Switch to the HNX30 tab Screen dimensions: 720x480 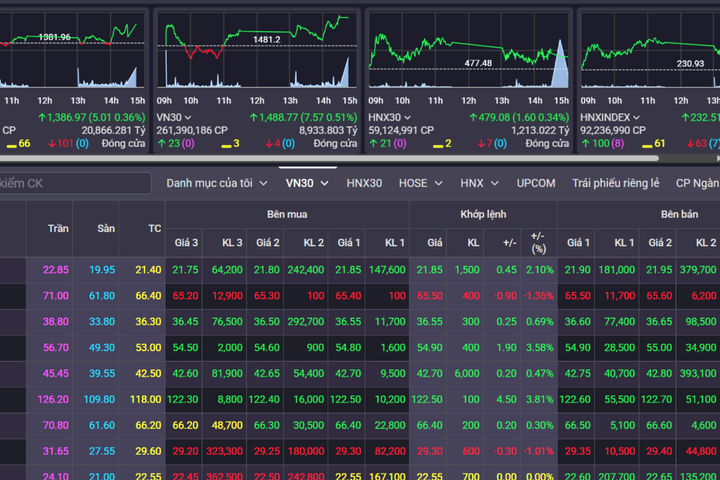pos(364,183)
